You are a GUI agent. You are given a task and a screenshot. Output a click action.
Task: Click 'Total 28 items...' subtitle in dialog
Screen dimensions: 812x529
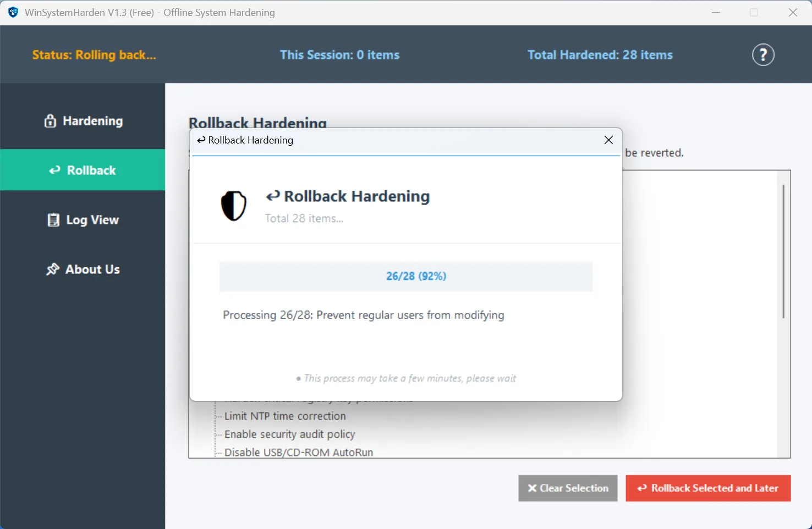tap(304, 218)
